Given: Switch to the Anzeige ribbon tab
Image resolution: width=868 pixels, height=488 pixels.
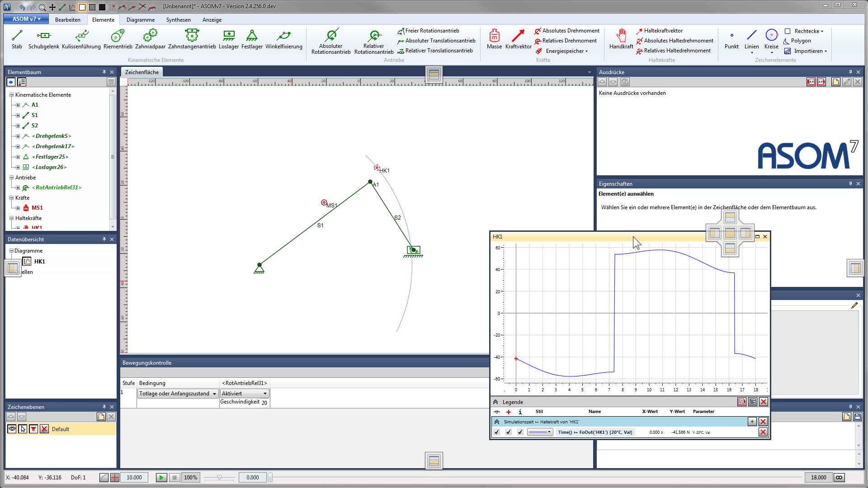Looking at the screenshot, I should coord(212,20).
